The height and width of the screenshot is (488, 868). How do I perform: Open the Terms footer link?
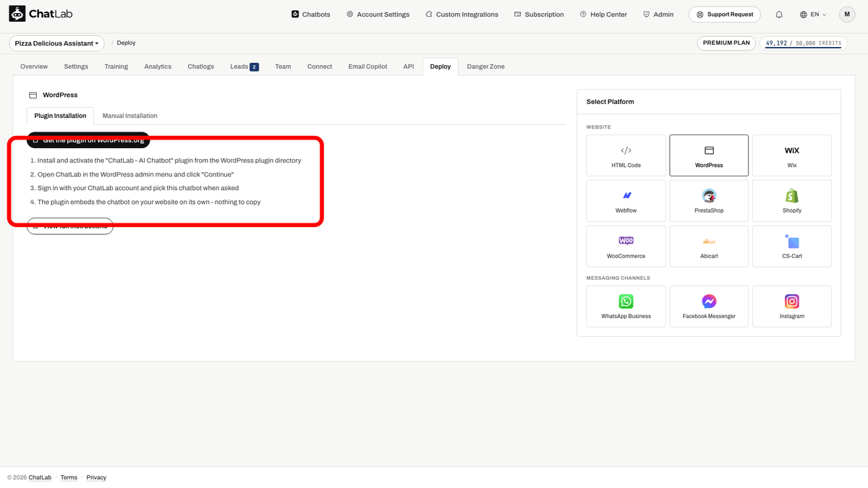(69, 478)
